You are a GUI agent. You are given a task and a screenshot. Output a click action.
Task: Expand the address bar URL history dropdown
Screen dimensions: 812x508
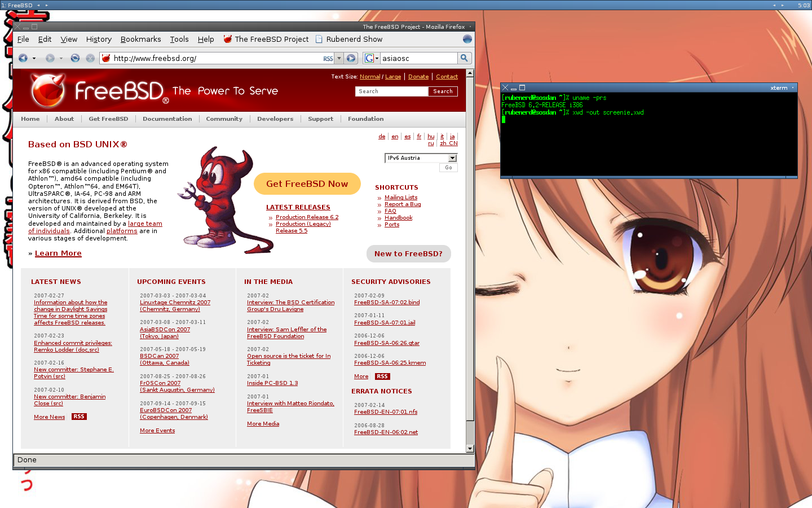point(339,58)
